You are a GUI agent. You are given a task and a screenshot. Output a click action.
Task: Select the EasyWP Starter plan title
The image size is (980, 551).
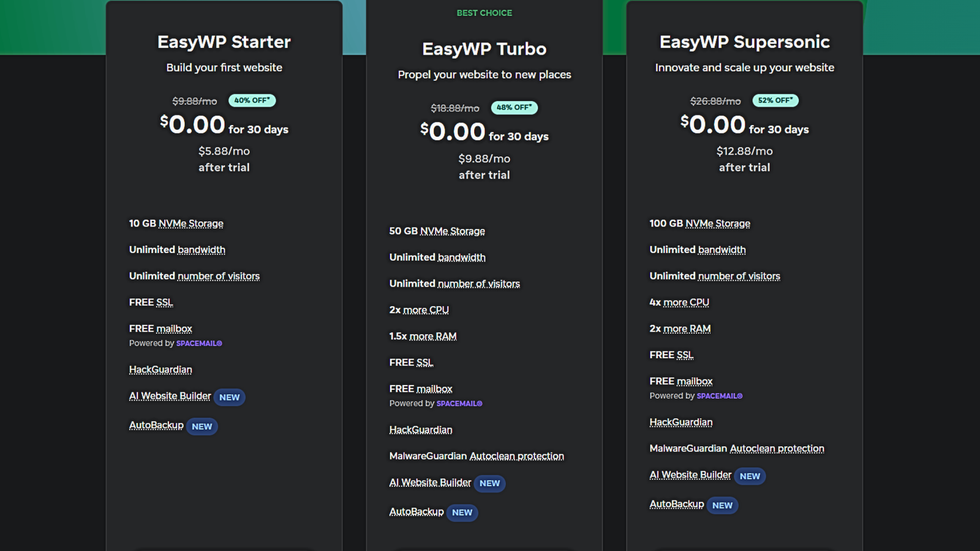pos(224,42)
